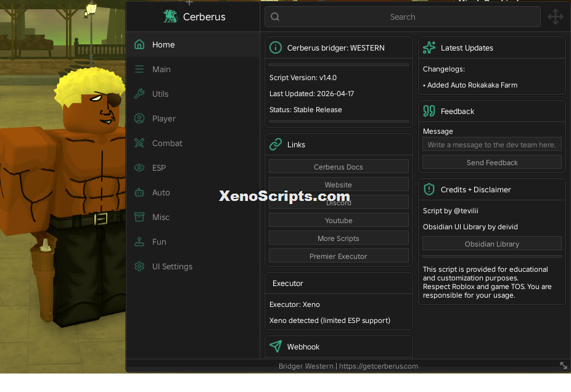The height and width of the screenshot is (392, 571).
Task: Click the sparkles icon beside Latest Updates
Action: [x=429, y=47]
